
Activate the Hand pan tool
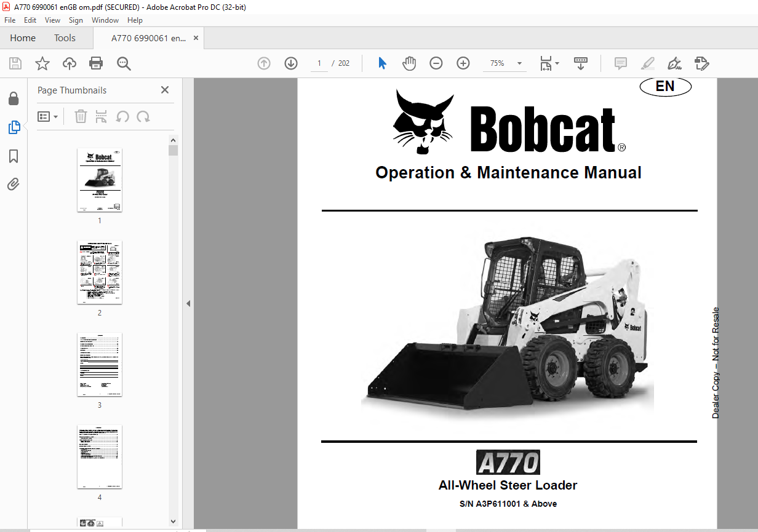point(409,63)
